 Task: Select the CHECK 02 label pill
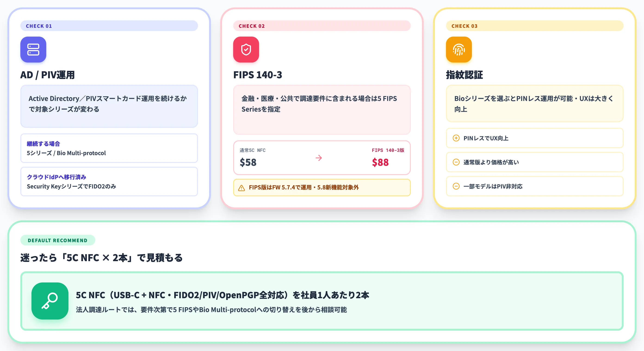coord(322,26)
